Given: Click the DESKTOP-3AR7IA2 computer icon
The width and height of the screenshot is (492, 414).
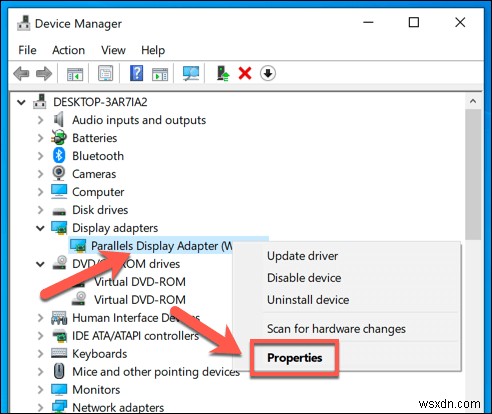Looking at the screenshot, I should [40, 102].
